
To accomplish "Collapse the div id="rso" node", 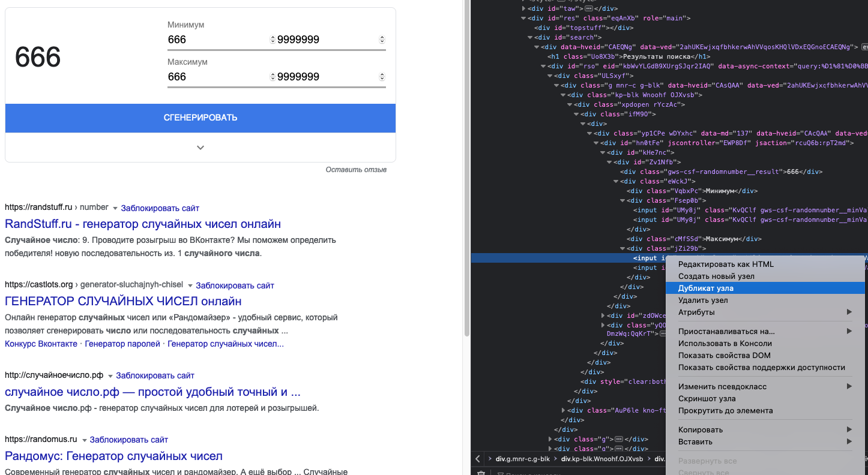I will 543,66.
